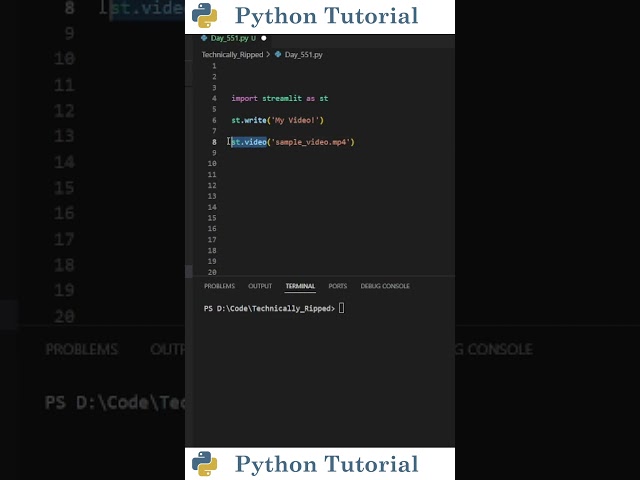This screenshot has width=640, height=480.
Task: Click the Python icon in the breadcrumb
Action: point(278,54)
